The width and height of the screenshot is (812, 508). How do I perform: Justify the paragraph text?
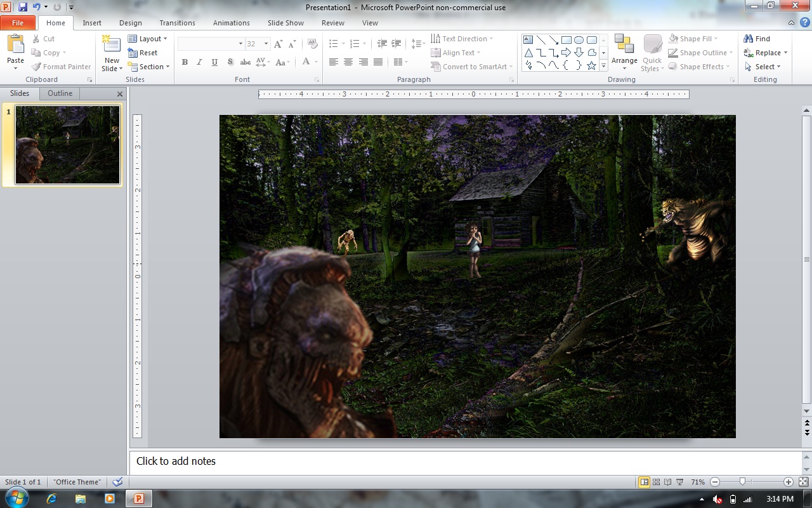coord(379,62)
